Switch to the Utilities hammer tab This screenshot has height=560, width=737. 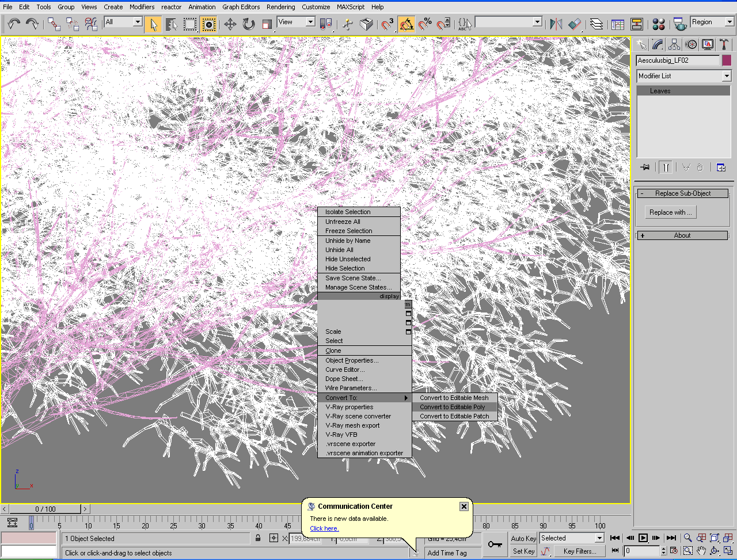pos(724,45)
